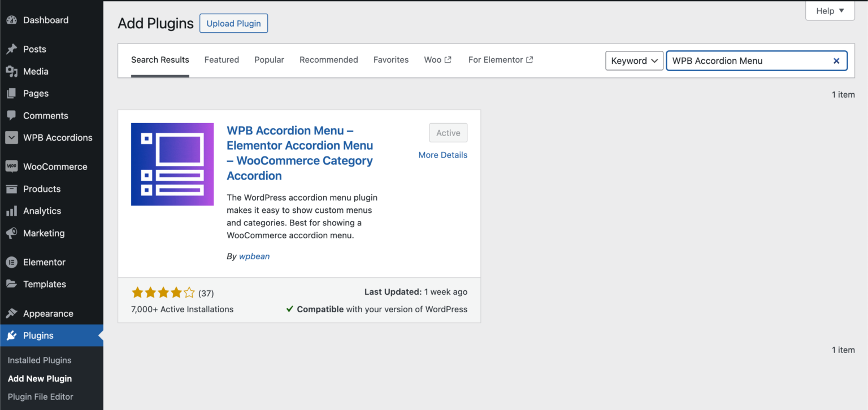Image resolution: width=868 pixels, height=410 pixels.
Task: Open Comments using the speech bubble icon
Action: tap(12, 115)
